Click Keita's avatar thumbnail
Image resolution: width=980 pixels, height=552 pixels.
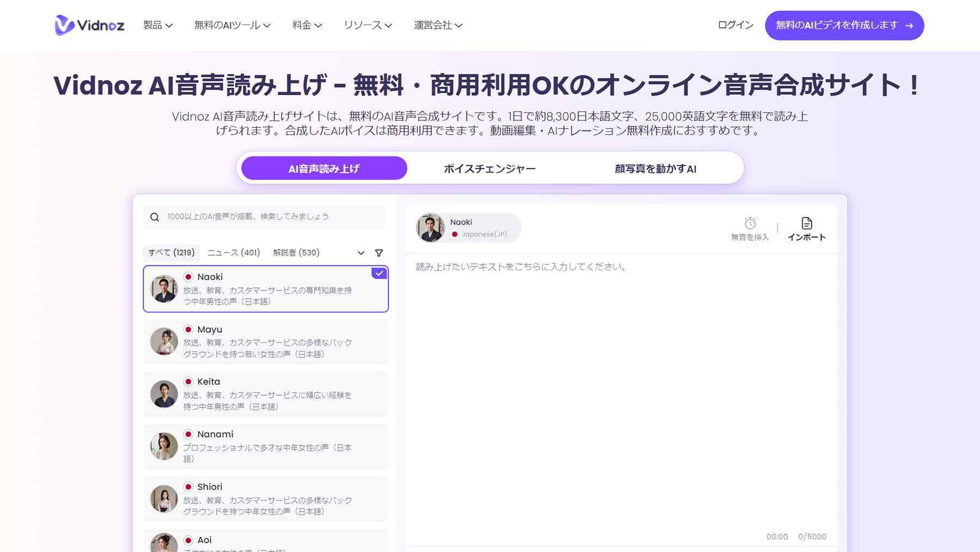[x=164, y=394]
